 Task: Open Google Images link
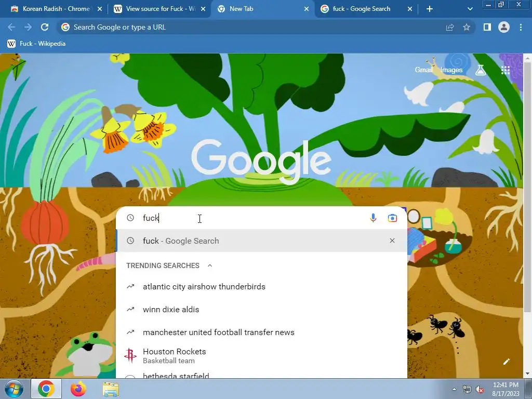(451, 70)
